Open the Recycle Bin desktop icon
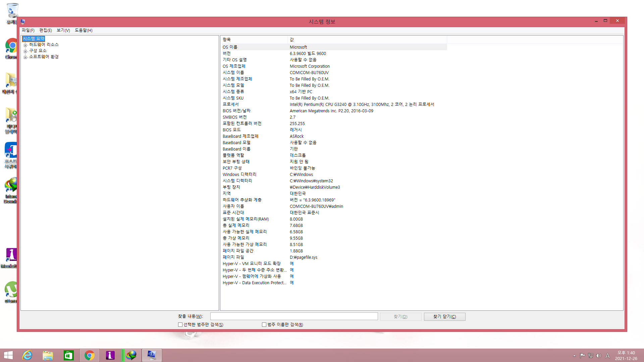 (12, 13)
